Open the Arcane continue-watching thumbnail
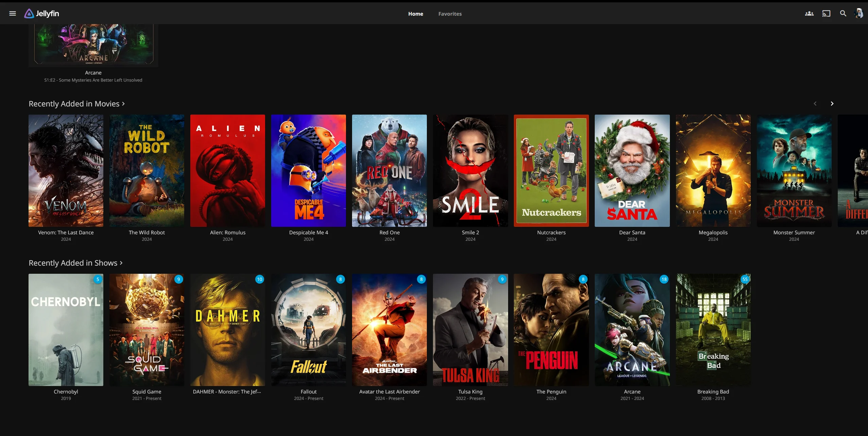The height and width of the screenshot is (436, 868). (93, 46)
